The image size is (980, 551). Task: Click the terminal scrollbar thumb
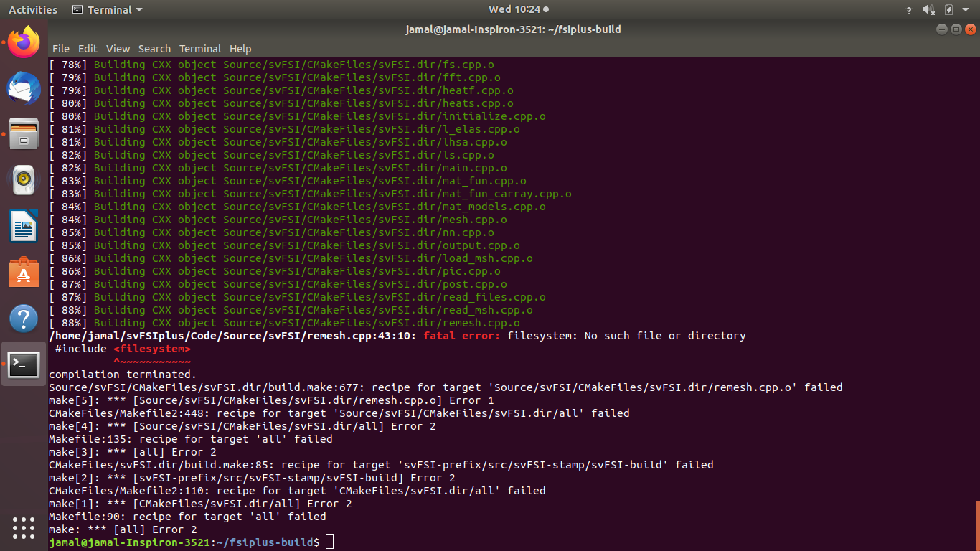pyautogui.click(x=977, y=525)
